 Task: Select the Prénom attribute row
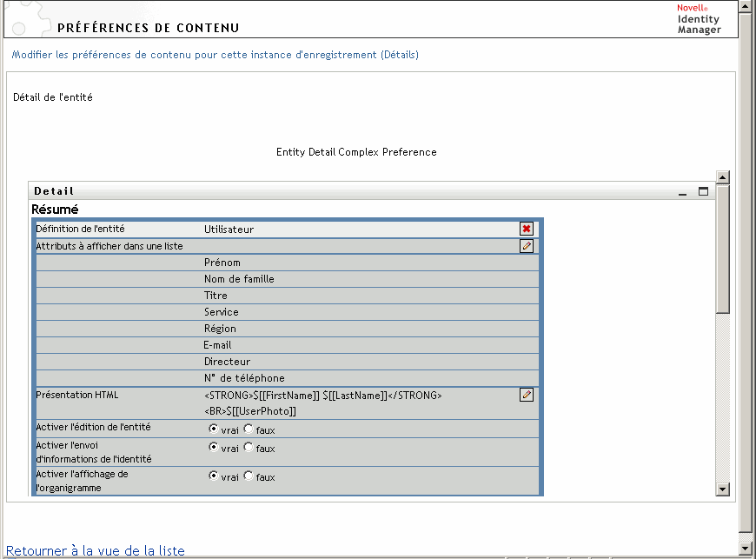pyautogui.click(x=222, y=263)
